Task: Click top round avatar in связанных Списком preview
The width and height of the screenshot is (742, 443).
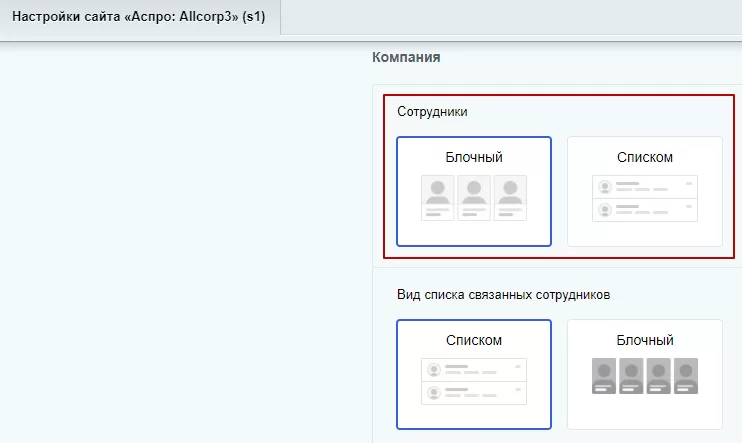Action: 434,370
